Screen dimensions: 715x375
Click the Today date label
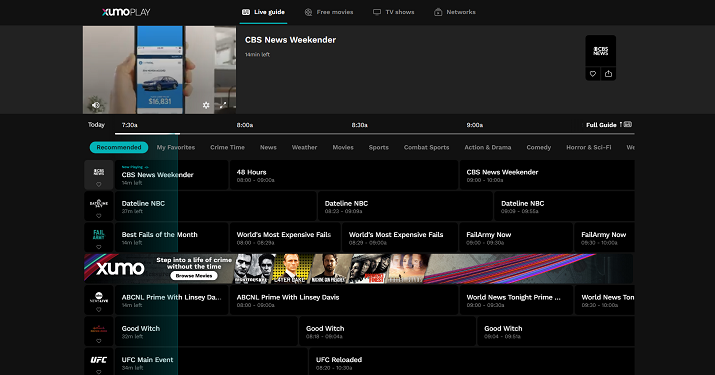click(96, 125)
